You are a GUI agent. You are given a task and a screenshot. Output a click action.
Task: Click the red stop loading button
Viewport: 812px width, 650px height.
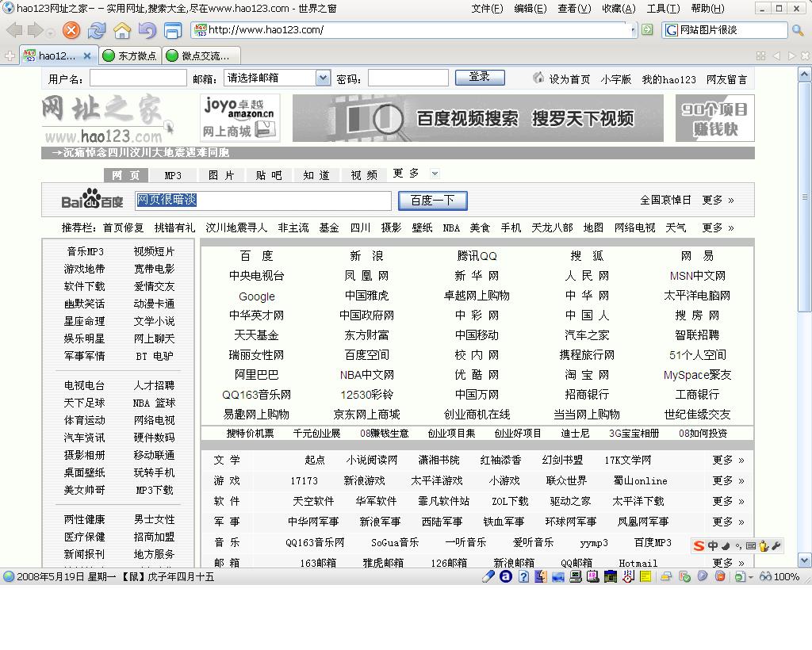click(71, 31)
